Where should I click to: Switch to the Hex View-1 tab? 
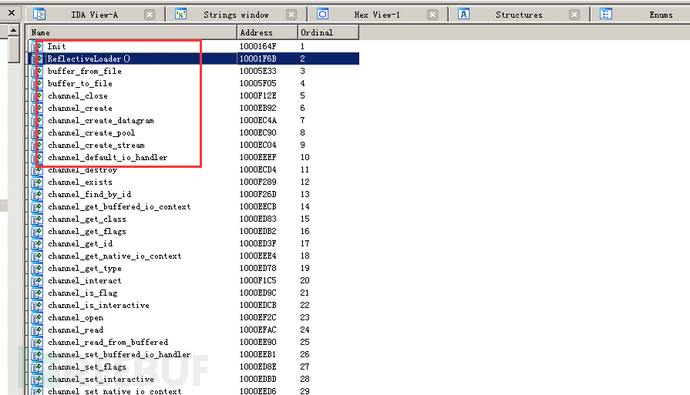point(377,15)
